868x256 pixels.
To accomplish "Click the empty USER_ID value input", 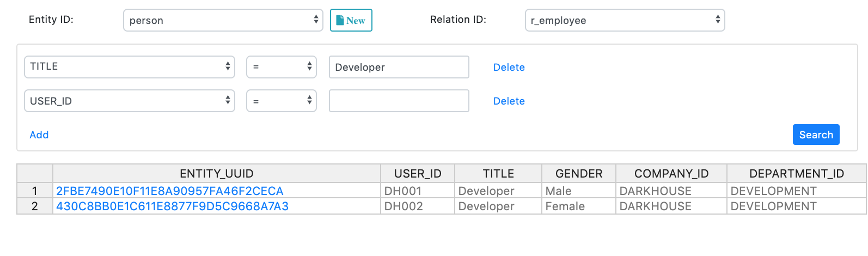I will pos(399,101).
